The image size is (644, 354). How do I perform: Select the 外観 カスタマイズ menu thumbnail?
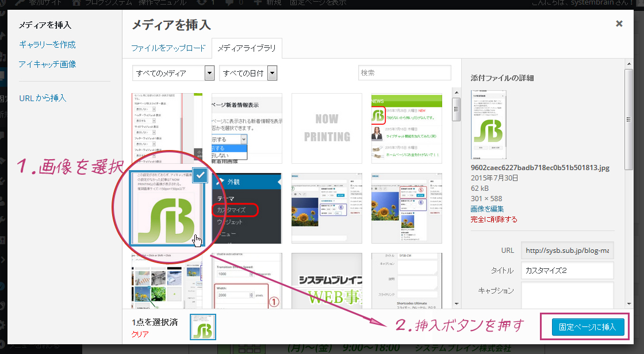247,208
